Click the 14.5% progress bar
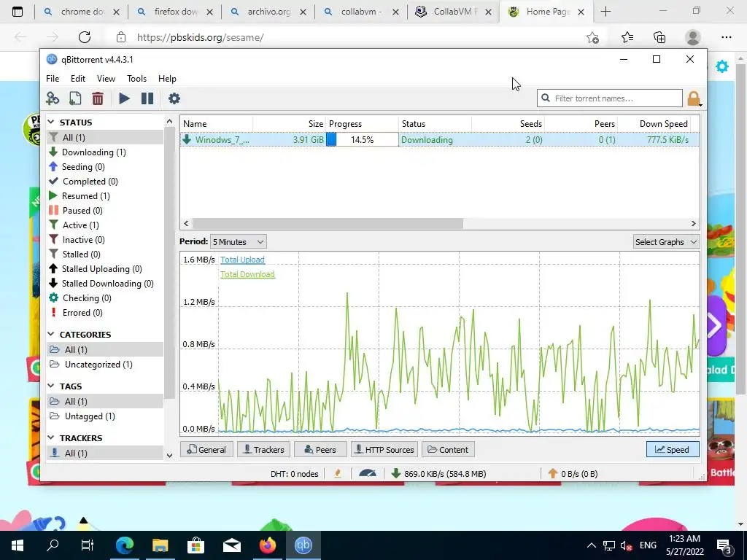The height and width of the screenshot is (560, 747). [362, 139]
